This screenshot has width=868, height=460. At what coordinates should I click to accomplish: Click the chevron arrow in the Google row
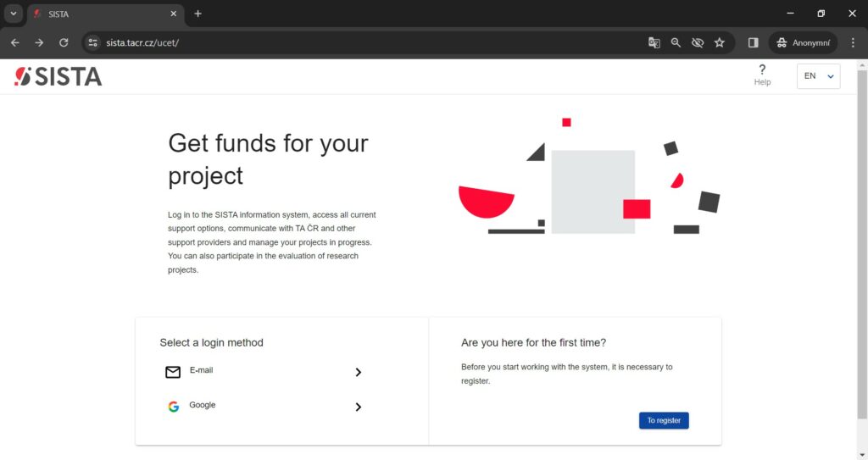(359, 407)
